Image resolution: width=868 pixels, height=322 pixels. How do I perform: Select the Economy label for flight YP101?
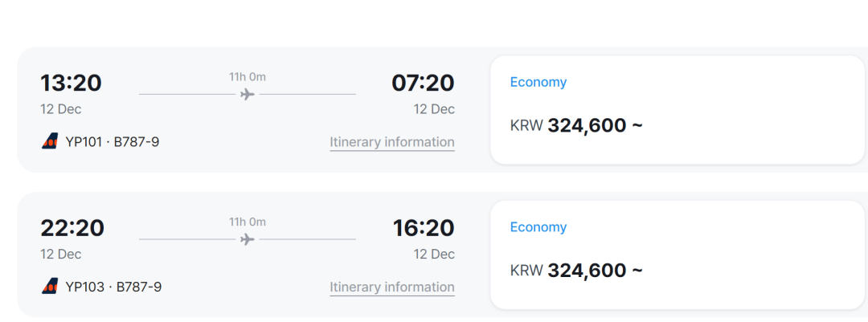(x=538, y=82)
